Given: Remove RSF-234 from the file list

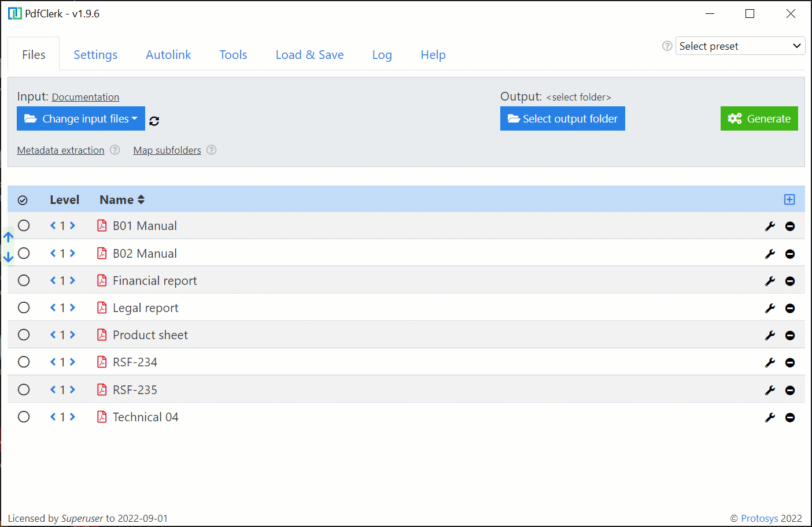Looking at the screenshot, I should point(790,362).
